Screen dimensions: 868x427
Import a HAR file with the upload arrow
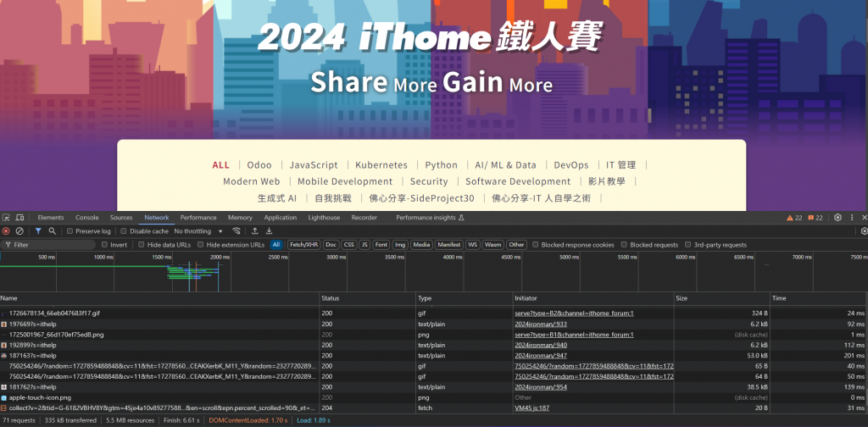(254, 231)
